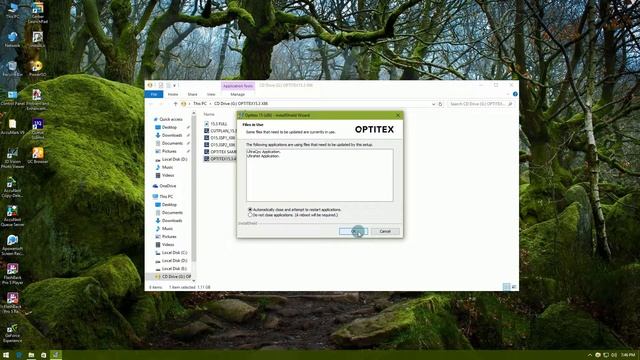Image resolution: width=640 pixels, height=360 pixels.
Task: Click the Search CD Drive field
Action: click(x=480, y=104)
